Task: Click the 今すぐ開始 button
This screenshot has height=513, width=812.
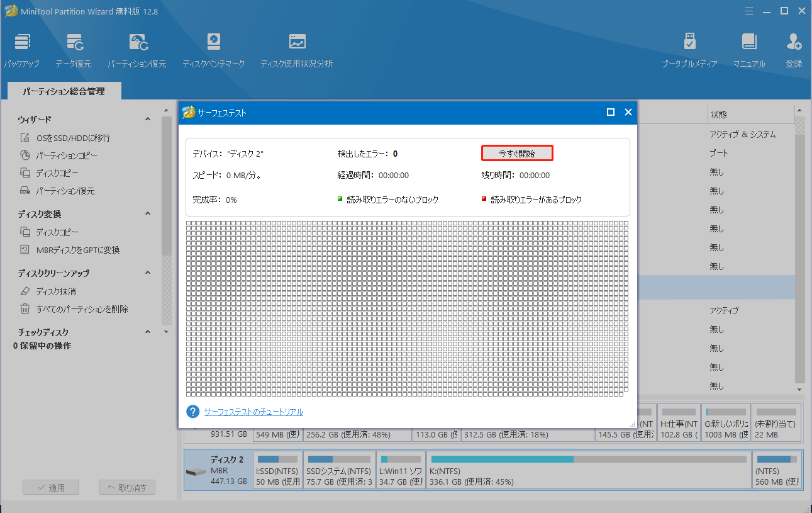Action: 517,153
